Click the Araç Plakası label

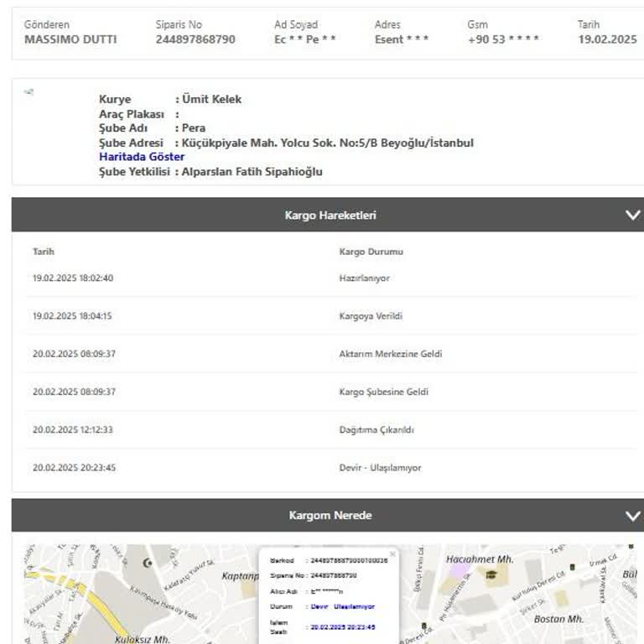[132, 114]
